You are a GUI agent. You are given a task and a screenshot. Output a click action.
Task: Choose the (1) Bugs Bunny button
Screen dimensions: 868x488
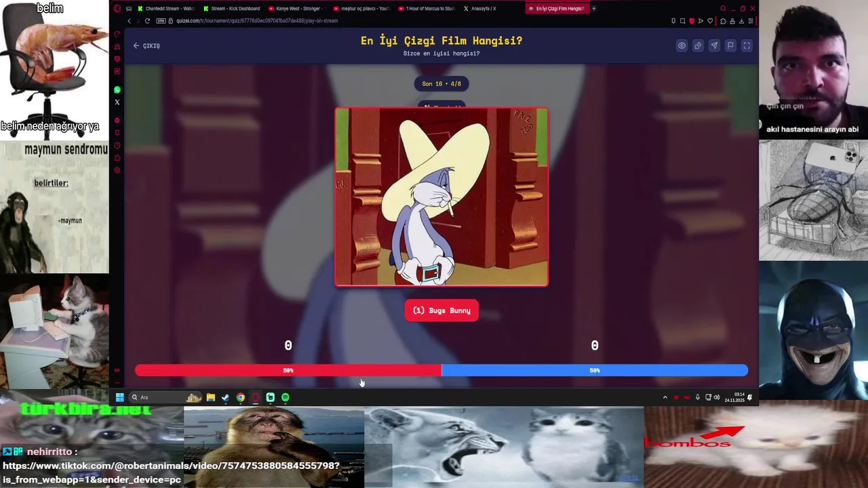[441, 310]
